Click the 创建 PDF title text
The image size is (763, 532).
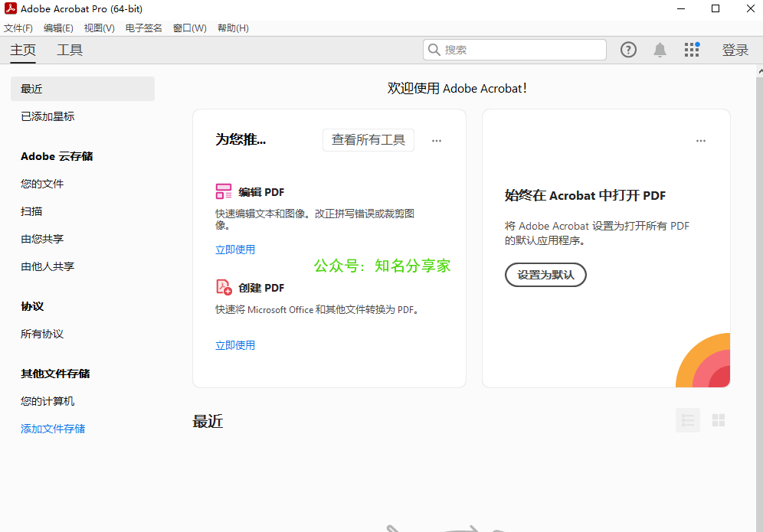tap(261, 288)
